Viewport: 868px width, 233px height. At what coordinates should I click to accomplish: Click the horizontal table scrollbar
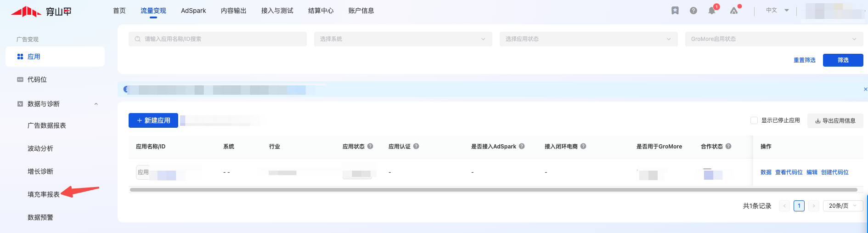coord(493,189)
